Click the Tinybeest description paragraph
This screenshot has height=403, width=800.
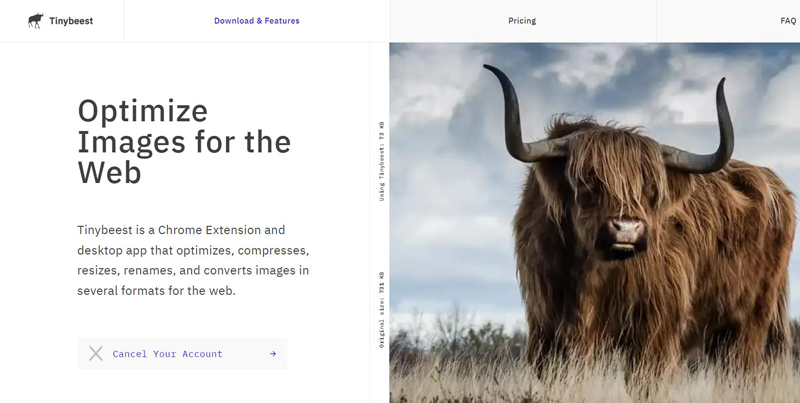point(193,260)
